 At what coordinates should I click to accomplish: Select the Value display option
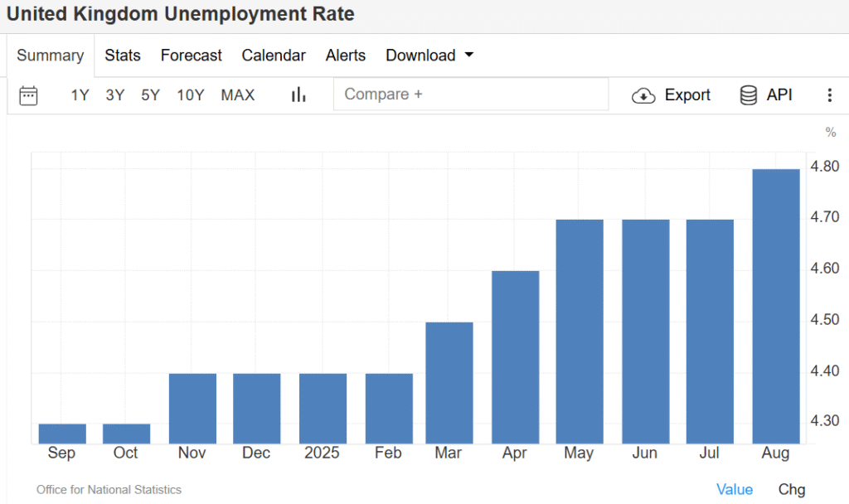click(x=735, y=490)
